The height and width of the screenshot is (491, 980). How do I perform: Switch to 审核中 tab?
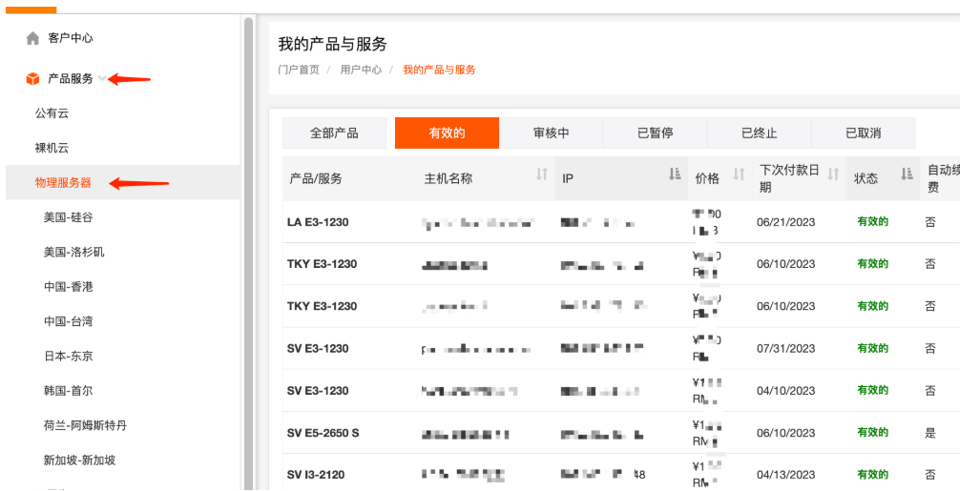click(x=552, y=133)
